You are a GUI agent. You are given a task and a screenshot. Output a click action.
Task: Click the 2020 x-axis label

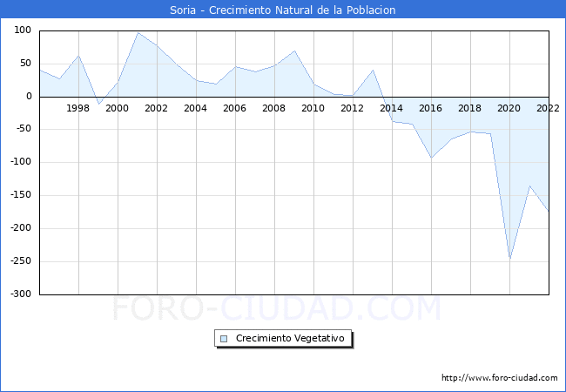pyautogui.click(x=509, y=108)
